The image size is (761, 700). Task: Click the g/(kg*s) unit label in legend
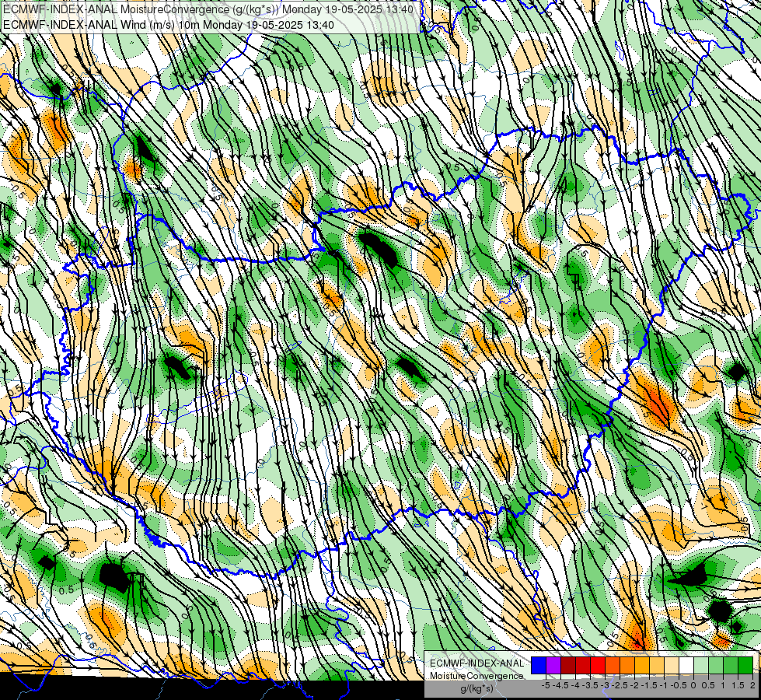tap(476, 689)
